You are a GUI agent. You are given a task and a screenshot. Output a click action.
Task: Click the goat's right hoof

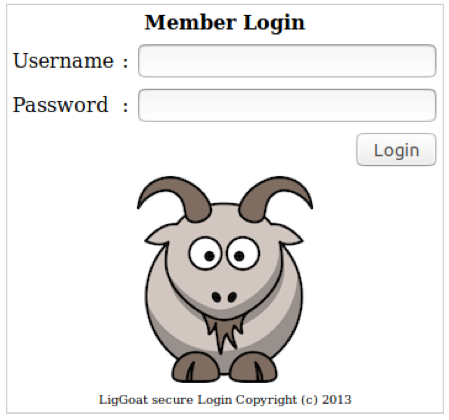pos(253,368)
